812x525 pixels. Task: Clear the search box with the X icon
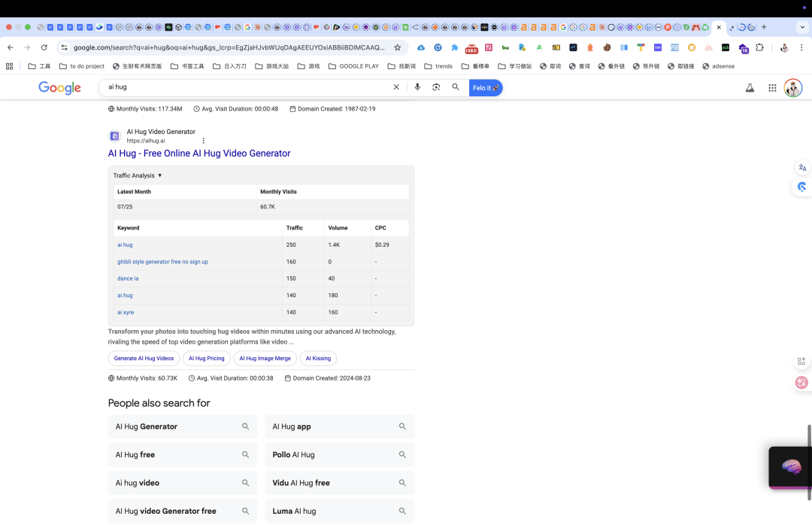(396, 87)
